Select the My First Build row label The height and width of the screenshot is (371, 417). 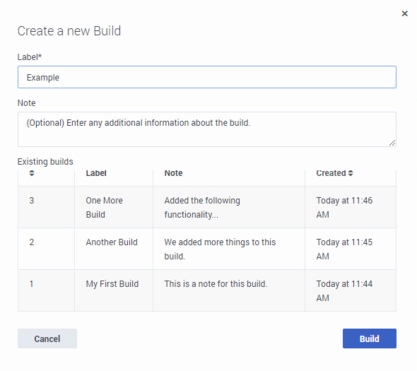click(112, 284)
